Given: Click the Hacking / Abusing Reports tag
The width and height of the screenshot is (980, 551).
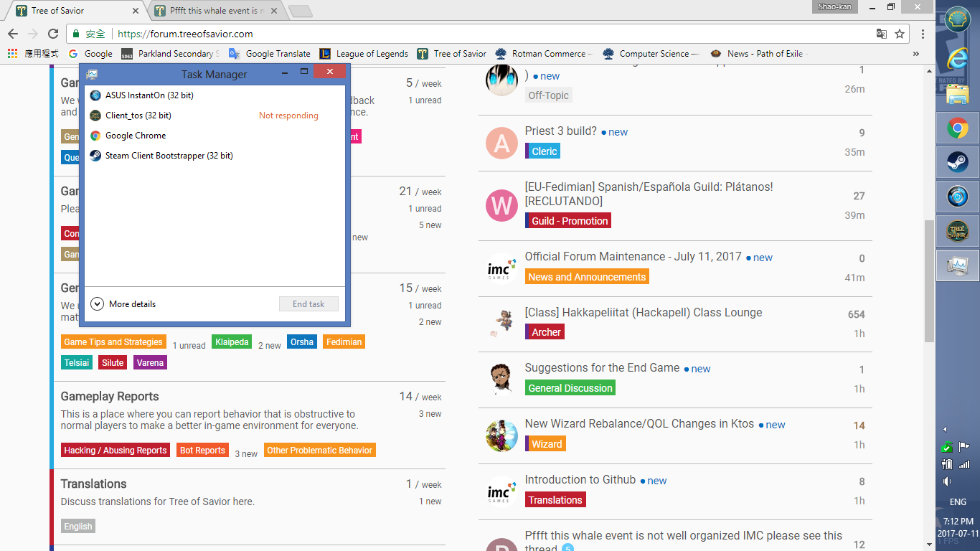Looking at the screenshot, I should click(x=116, y=451).
